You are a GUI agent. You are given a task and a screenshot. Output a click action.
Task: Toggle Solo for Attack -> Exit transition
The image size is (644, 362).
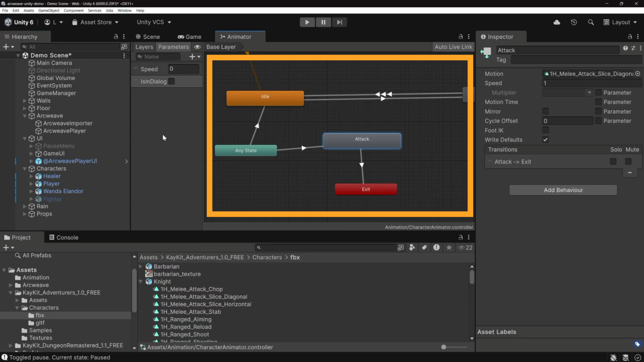point(613,162)
